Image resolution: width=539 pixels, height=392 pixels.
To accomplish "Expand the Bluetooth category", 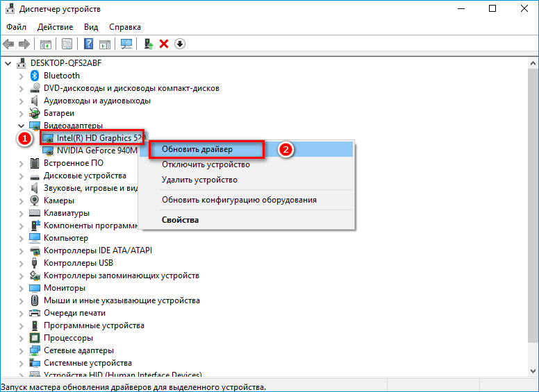I will pos(21,76).
